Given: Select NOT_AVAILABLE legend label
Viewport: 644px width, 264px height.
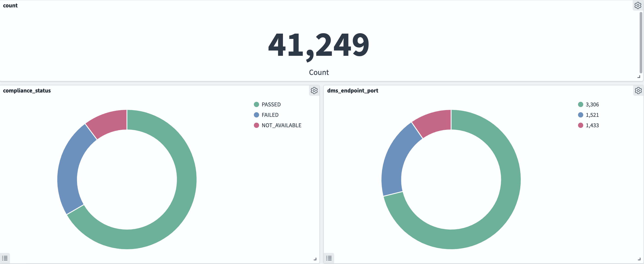Looking at the screenshot, I should pos(281,125).
